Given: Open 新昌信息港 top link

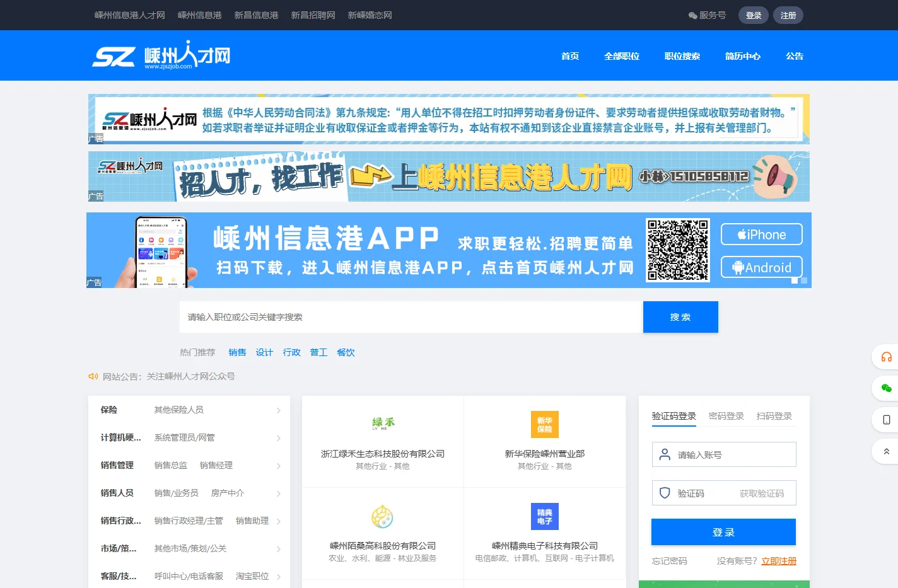Looking at the screenshot, I should coord(257,15).
